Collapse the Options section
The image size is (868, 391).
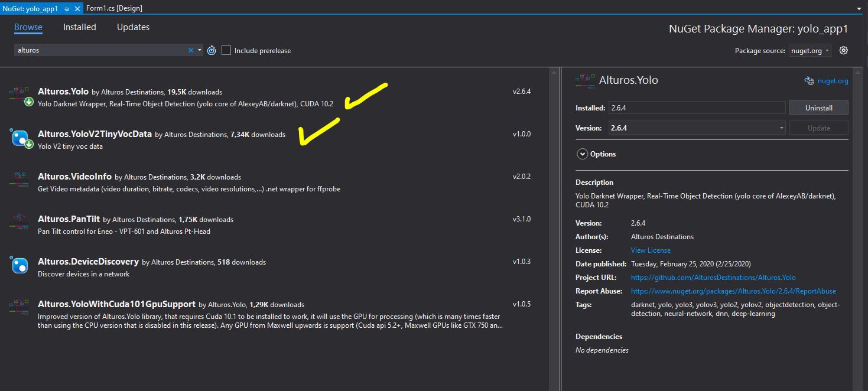583,154
